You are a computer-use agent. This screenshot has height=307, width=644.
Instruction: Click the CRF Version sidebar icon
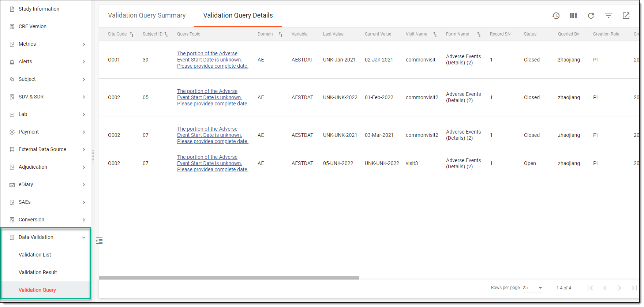tap(12, 27)
